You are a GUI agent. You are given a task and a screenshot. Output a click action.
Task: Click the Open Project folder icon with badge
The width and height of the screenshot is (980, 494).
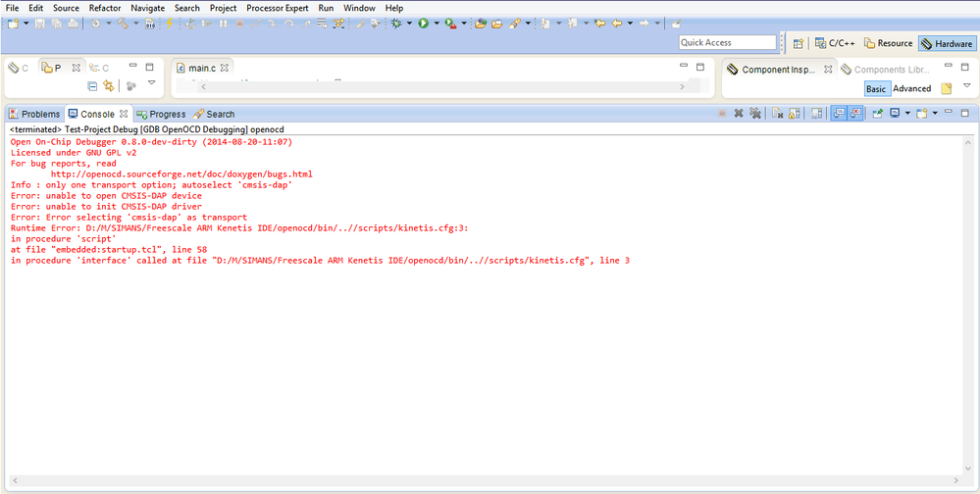[480, 24]
